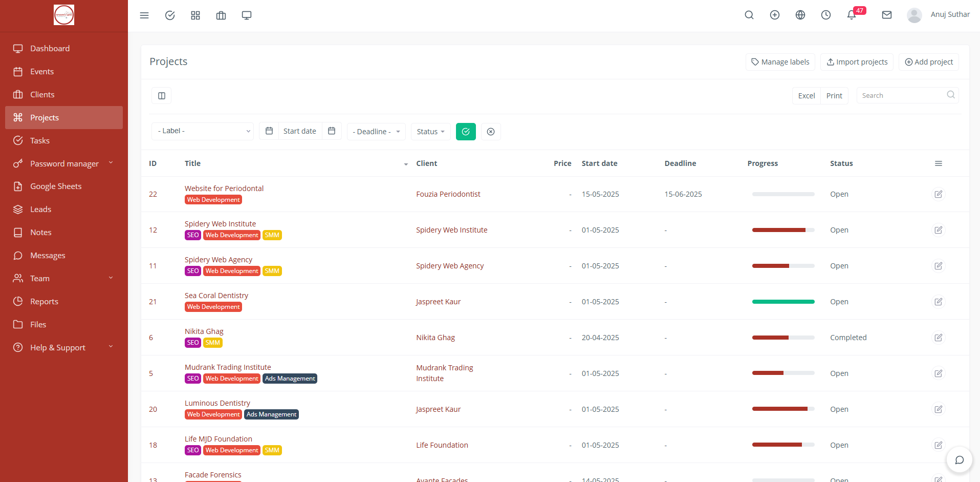Image resolution: width=980 pixels, height=482 pixels.
Task: Click the Print button
Action: pyautogui.click(x=834, y=96)
